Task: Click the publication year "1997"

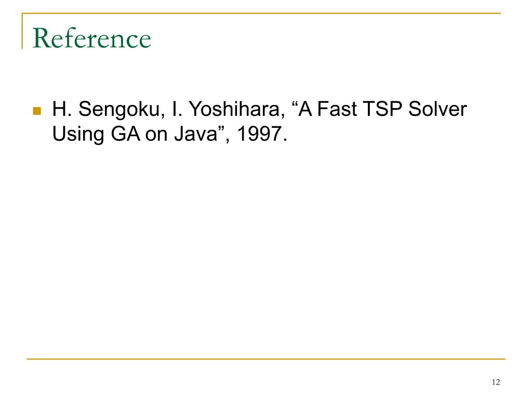Action: point(259,134)
